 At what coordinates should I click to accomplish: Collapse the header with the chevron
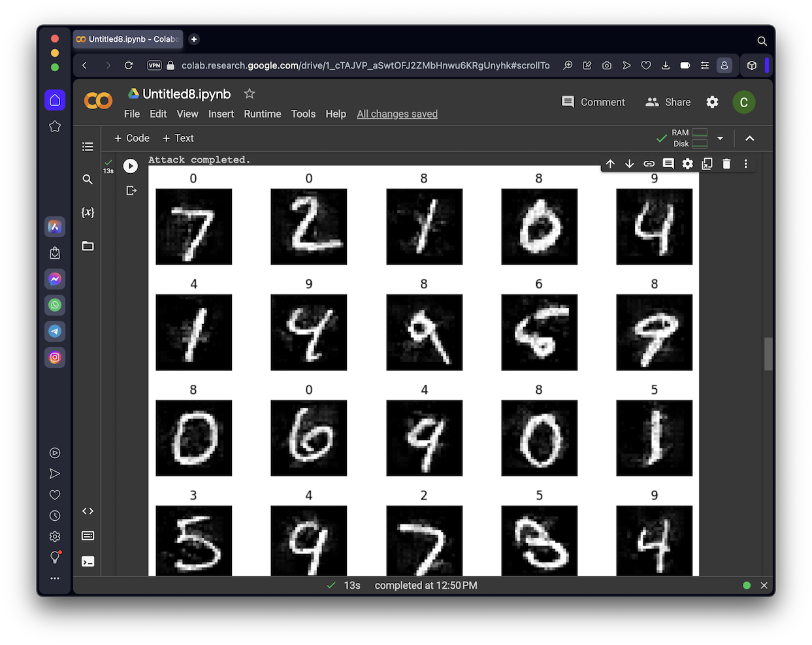(750, 139)
